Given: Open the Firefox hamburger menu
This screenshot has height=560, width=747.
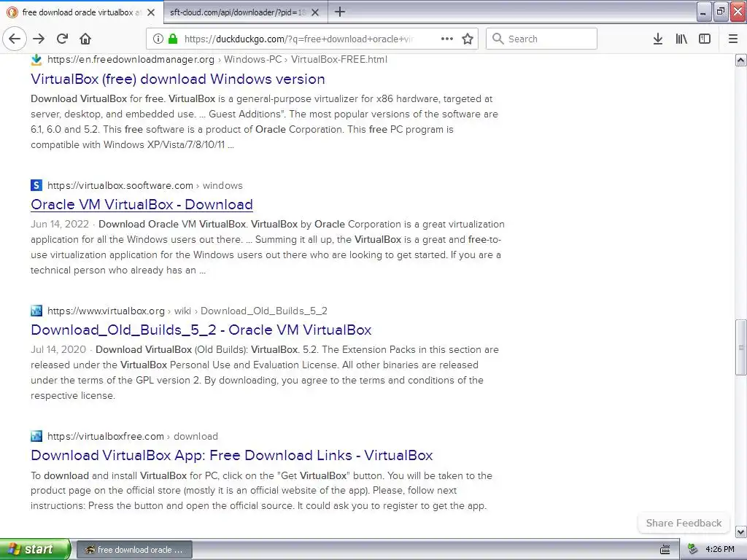Looking at the screenshot, I should (733, 39).
